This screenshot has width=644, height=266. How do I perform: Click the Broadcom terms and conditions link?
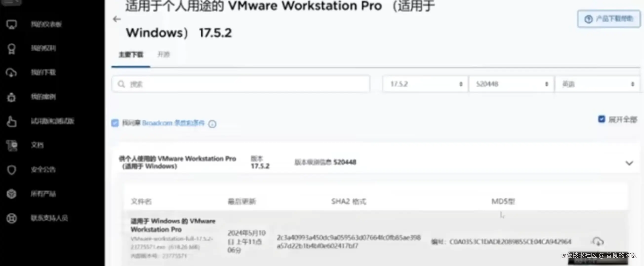click(x=173, y=123)
